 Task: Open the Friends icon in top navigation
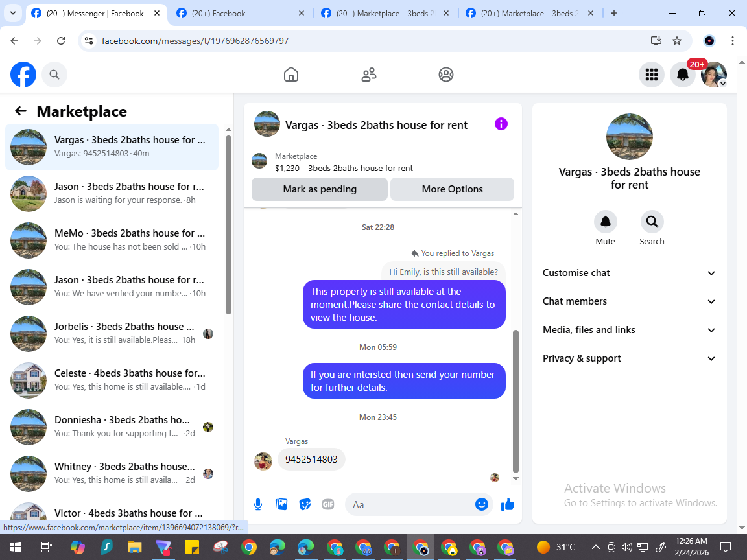[369, 75]
